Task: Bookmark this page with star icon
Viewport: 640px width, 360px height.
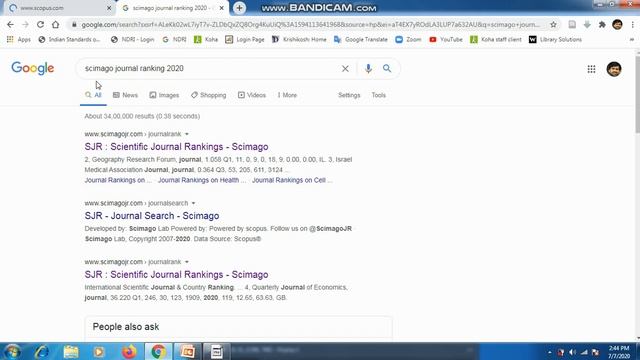Action: pyautogui.click(x=553, y=24)
